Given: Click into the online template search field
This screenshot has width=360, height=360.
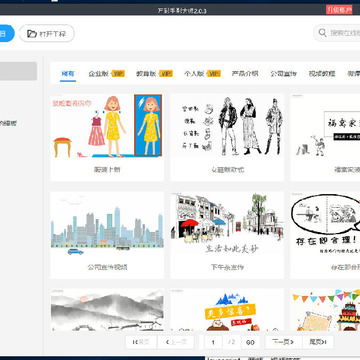Looking at the screenshot, I should [x=337, y=33].
